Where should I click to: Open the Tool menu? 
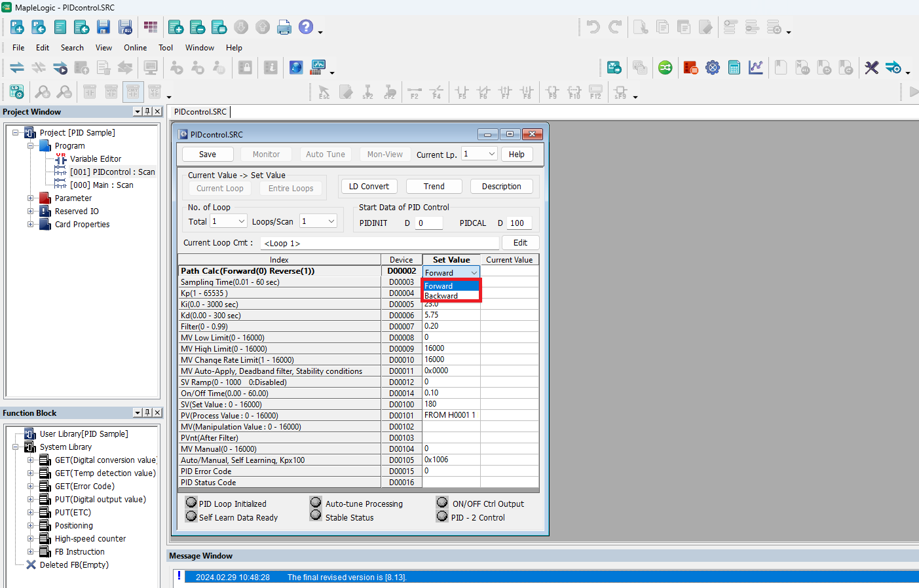pyautogui.click(x=166, y=48)
